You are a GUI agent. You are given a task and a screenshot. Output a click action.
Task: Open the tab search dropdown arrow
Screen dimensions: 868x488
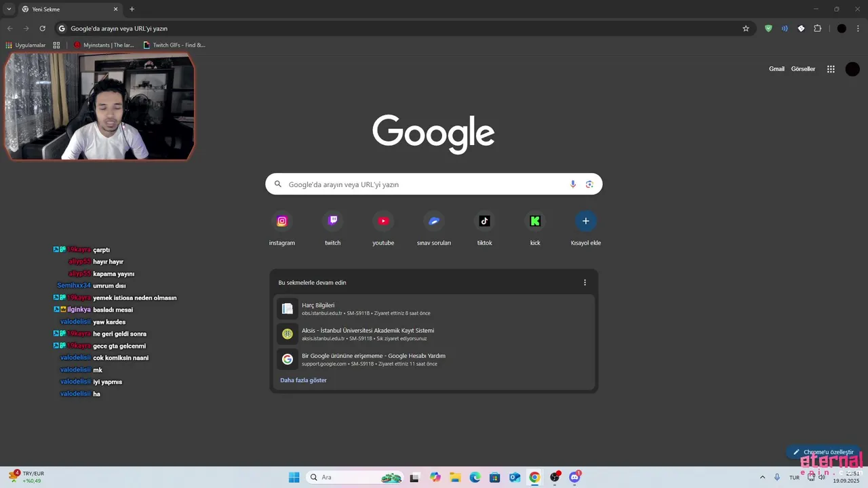[x=9, y=9]
